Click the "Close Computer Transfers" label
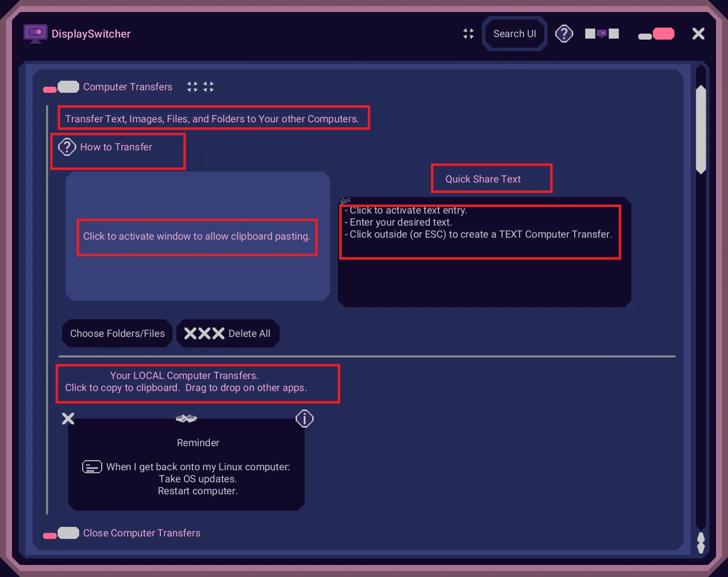 pos(142,533)
